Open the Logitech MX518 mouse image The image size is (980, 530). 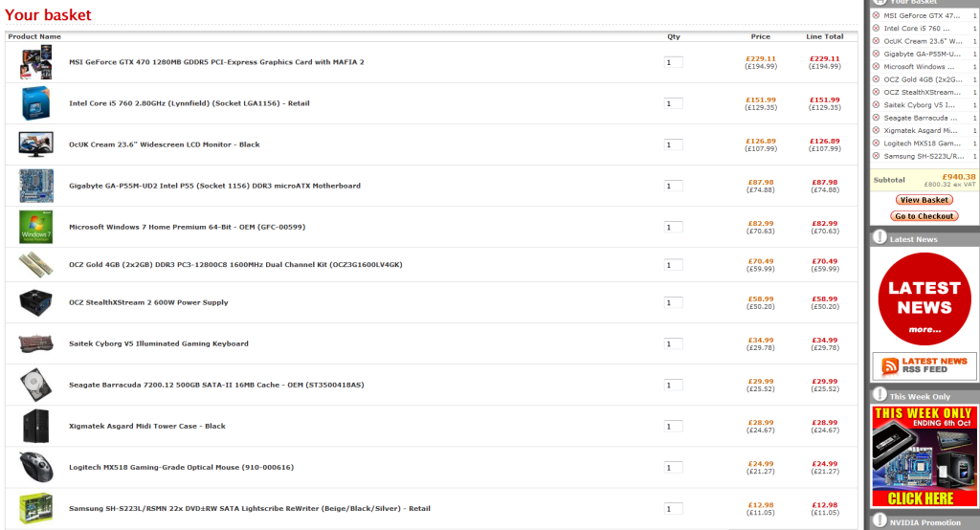click(x=35, y=468)
